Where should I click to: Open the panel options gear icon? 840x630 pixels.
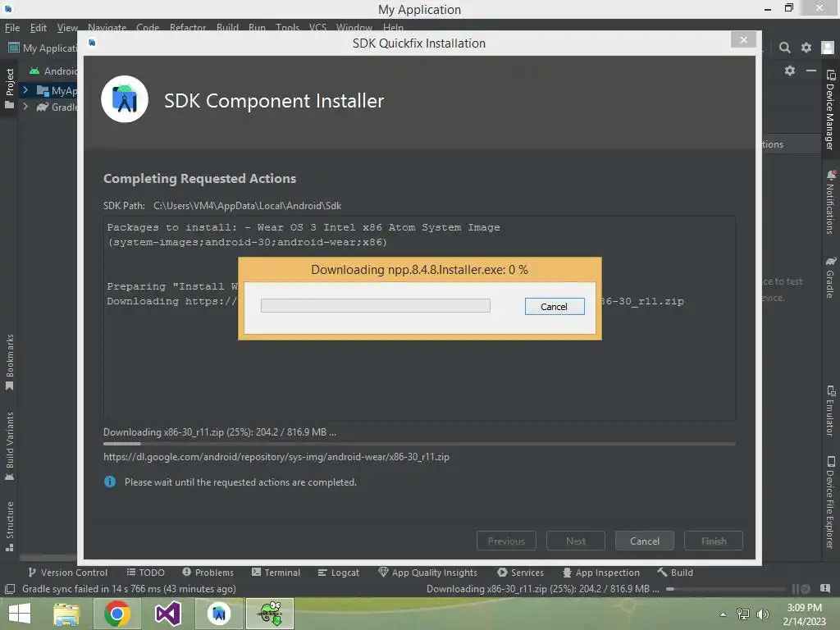(x=790, y=71)
